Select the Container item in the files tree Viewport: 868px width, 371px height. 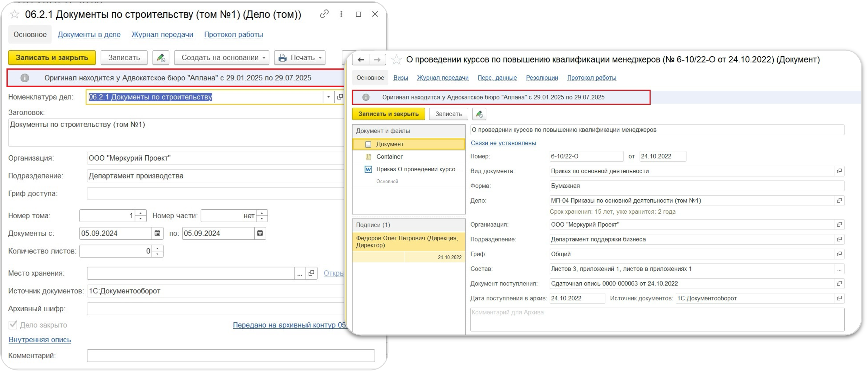pos(409,157)
